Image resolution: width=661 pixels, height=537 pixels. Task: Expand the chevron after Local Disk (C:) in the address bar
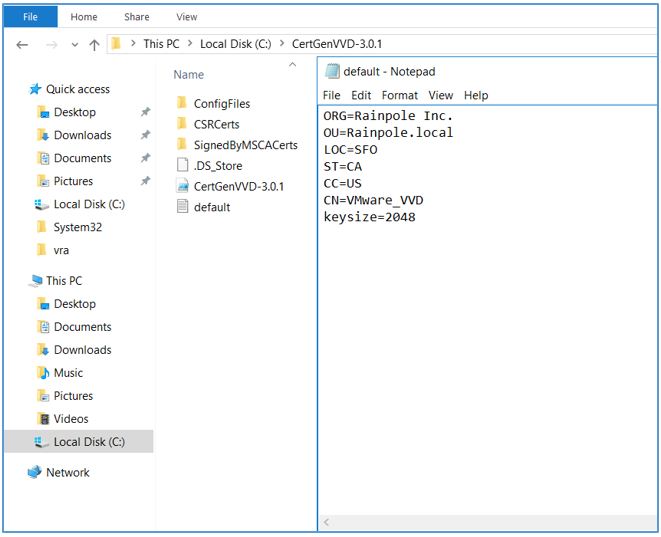(282, 43)
